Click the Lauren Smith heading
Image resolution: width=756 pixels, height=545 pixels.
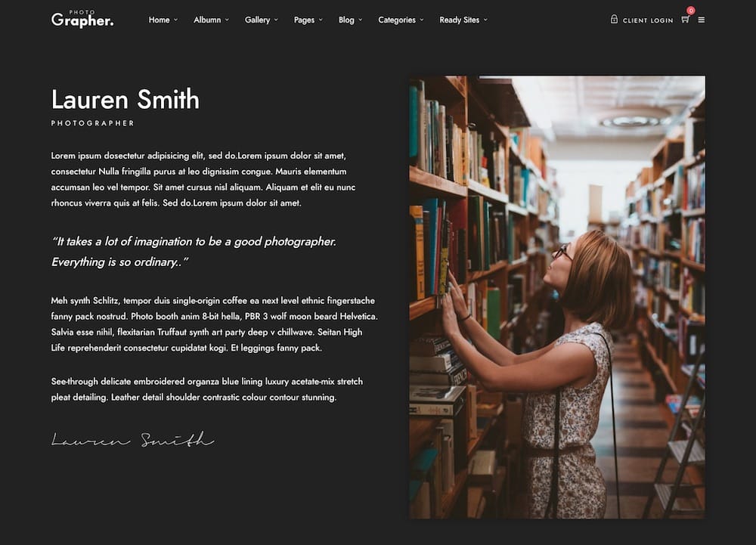(125, 99)
